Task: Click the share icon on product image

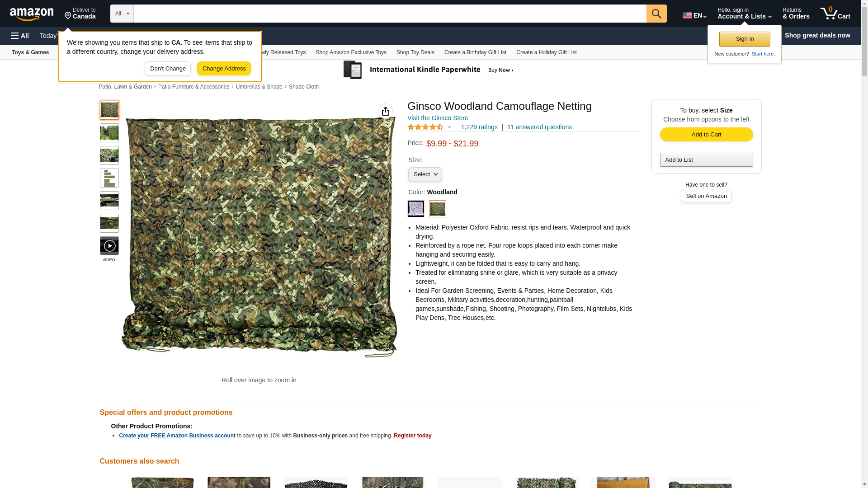Action: pyautogui.click(x=385, y=111)
